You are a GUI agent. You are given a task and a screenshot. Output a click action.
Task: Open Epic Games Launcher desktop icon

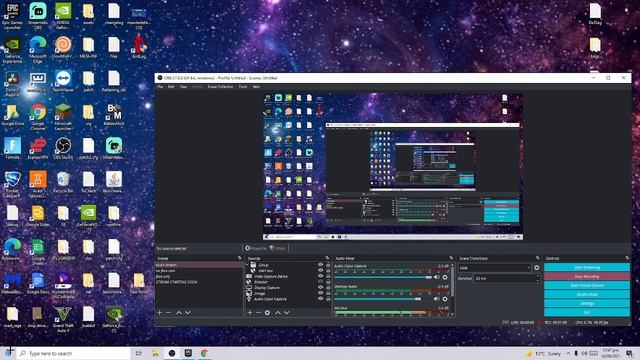[x=12, y=16]
